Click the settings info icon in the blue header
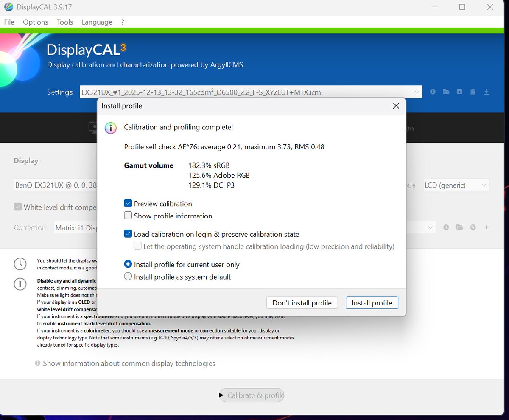 point(433,92)
